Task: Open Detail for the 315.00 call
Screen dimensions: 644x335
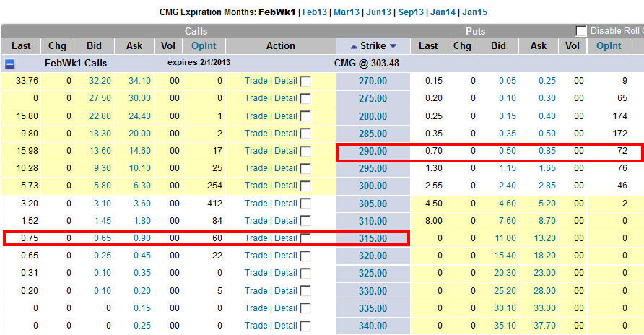Action: click(285, 238)
